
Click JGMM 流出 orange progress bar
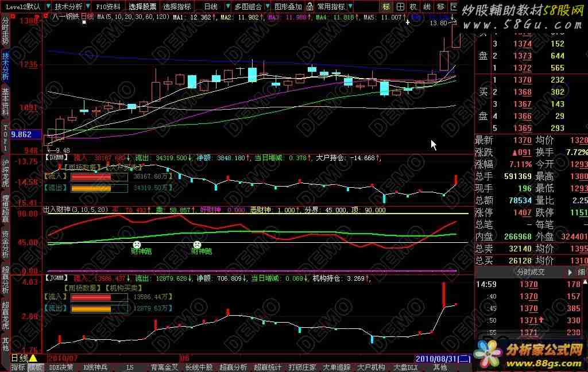click(99, 309)
